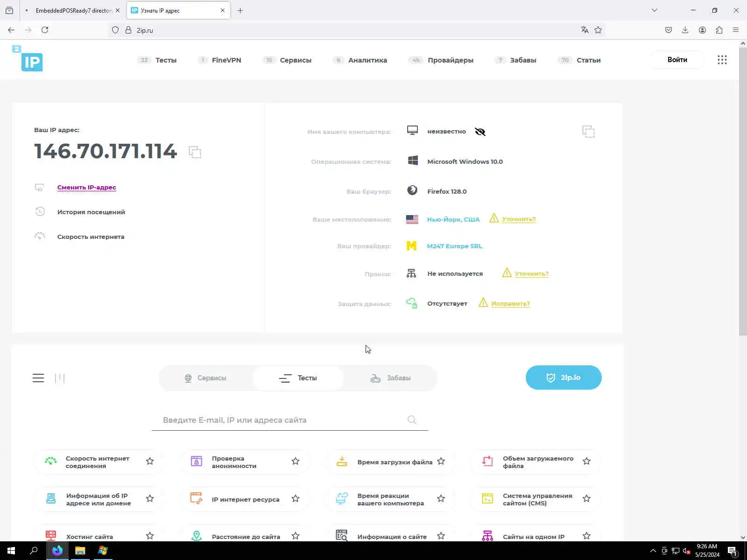Image resolution: width=747 pixels, height=560 pixels.
Task: Favorite 'Время загрузки файла' star
Action: (x=441, y=461)
